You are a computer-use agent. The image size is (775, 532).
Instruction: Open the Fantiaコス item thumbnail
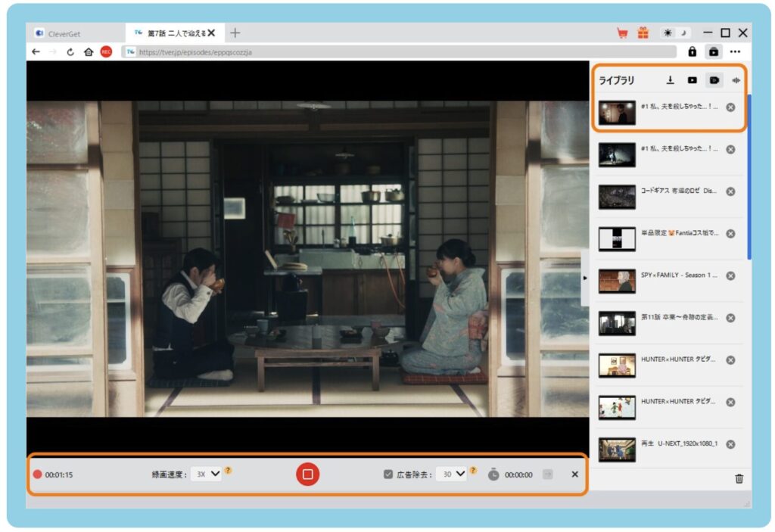617,239
